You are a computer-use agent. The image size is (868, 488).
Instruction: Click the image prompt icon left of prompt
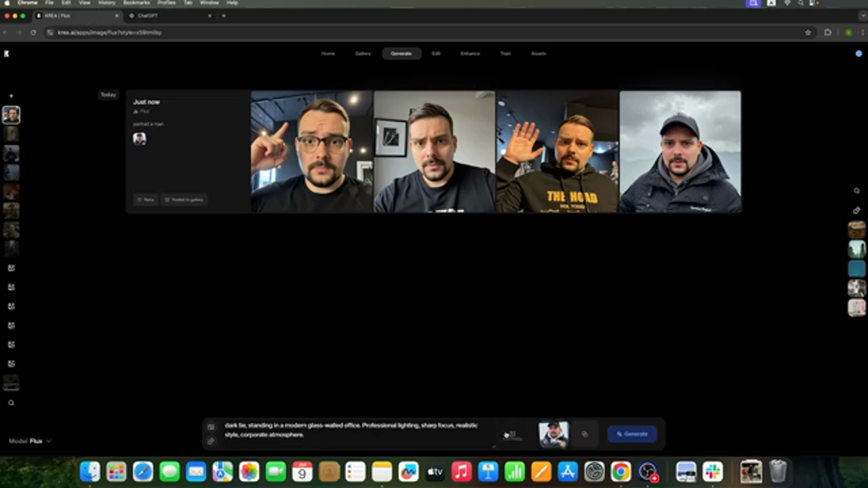[211, 427]
